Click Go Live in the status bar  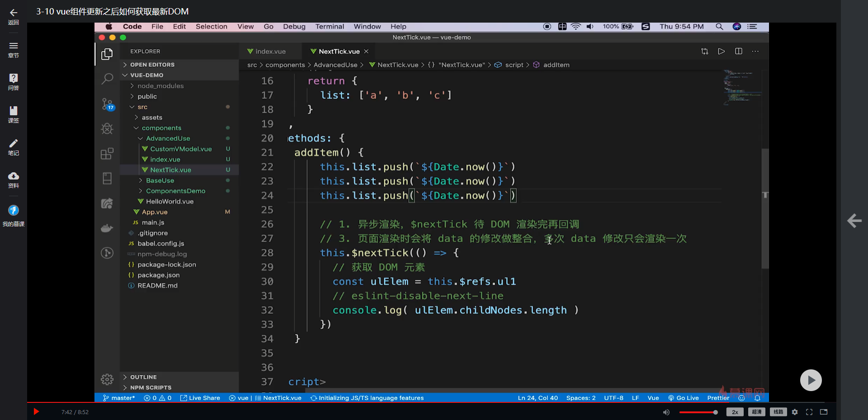(684, 398)
